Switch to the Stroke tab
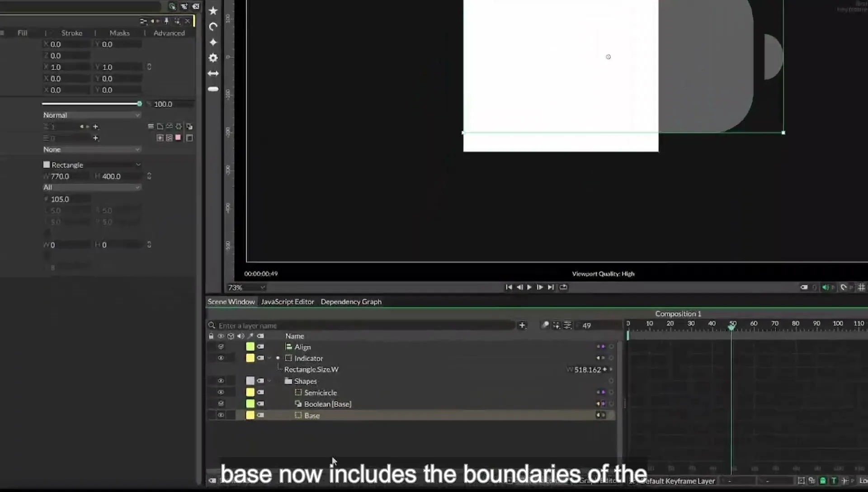 pyautogui.click(x=72, y=33)
